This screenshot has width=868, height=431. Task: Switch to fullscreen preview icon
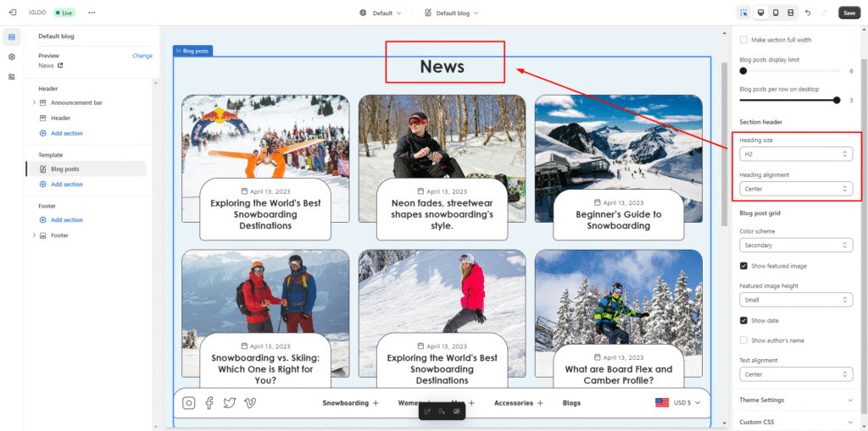coord(790,13)
